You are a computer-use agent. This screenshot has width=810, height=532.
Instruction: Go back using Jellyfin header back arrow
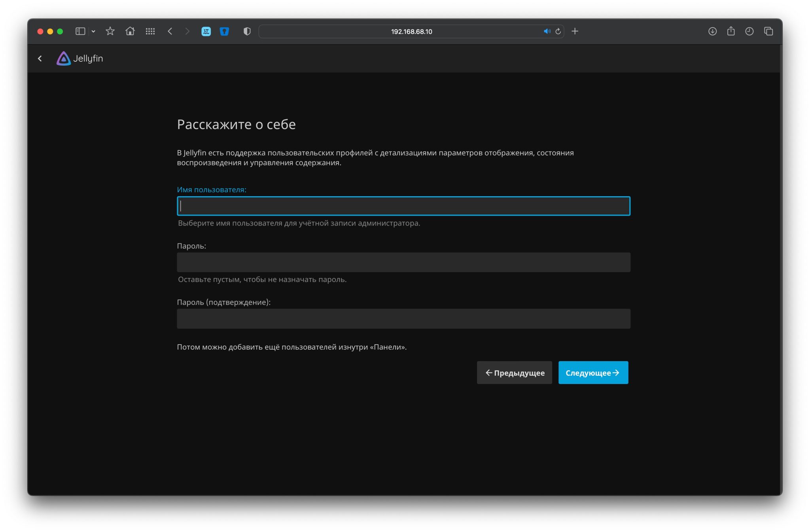(x=40, y=59)
